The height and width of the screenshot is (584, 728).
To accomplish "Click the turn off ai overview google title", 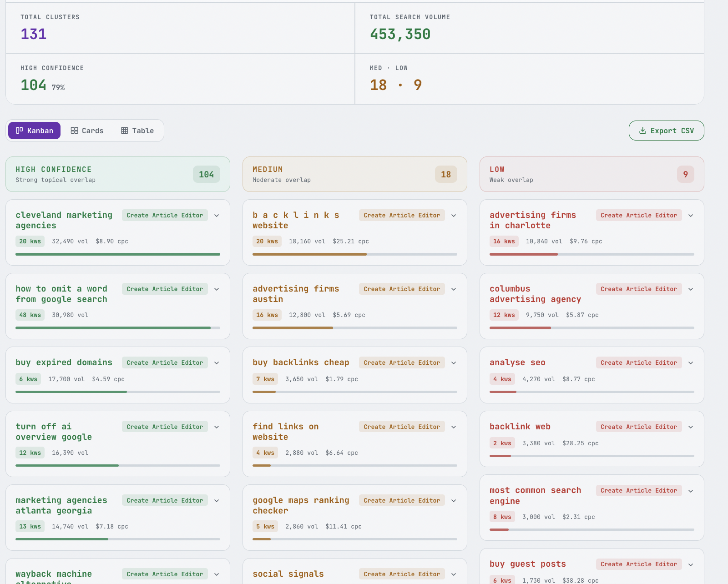I will coord(54,432).
